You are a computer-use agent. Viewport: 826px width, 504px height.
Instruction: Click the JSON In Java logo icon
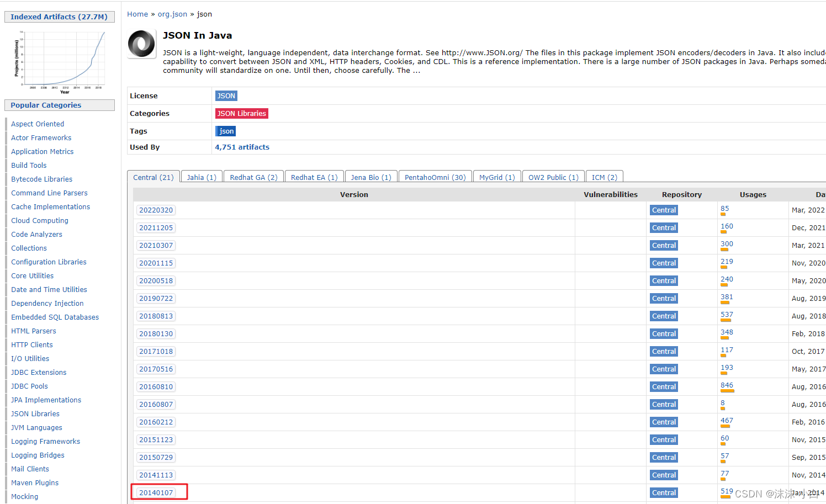(142, 44)
